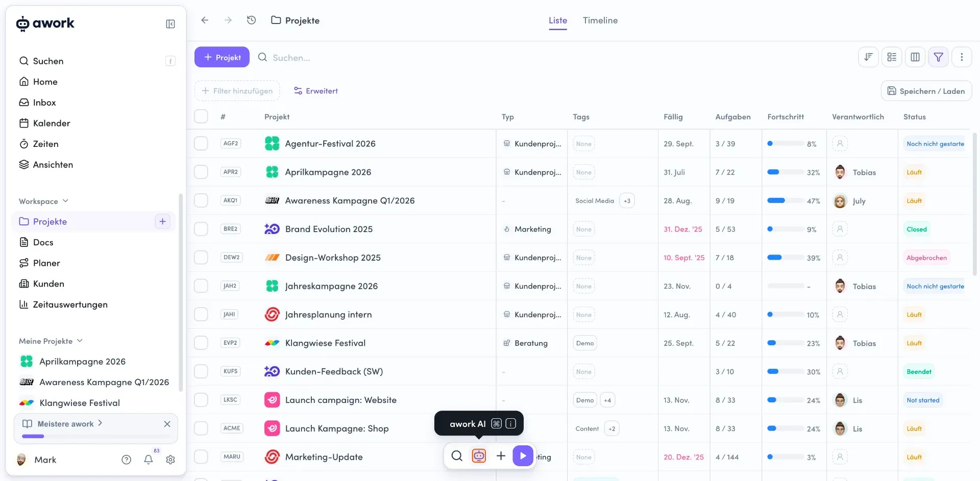Click the empty assignee icon for Agentur-Festival 2026
Viewport: 980px width, 481px height.
840,143
